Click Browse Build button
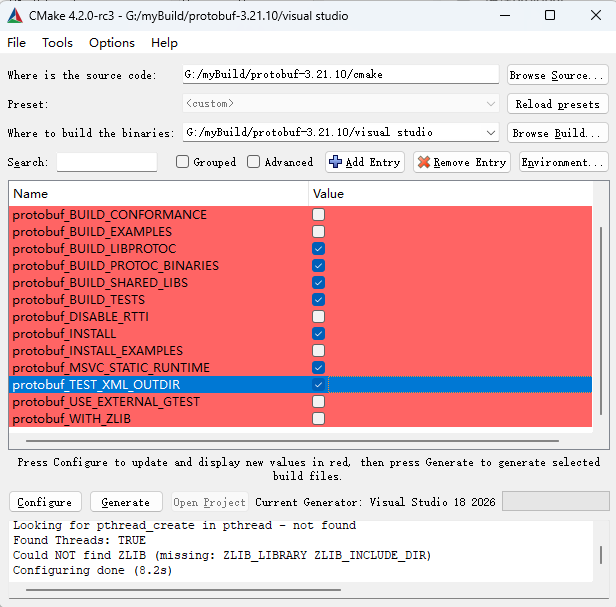Screen dimensions: 616x607 pyautogui.click(x=557, y=133)
